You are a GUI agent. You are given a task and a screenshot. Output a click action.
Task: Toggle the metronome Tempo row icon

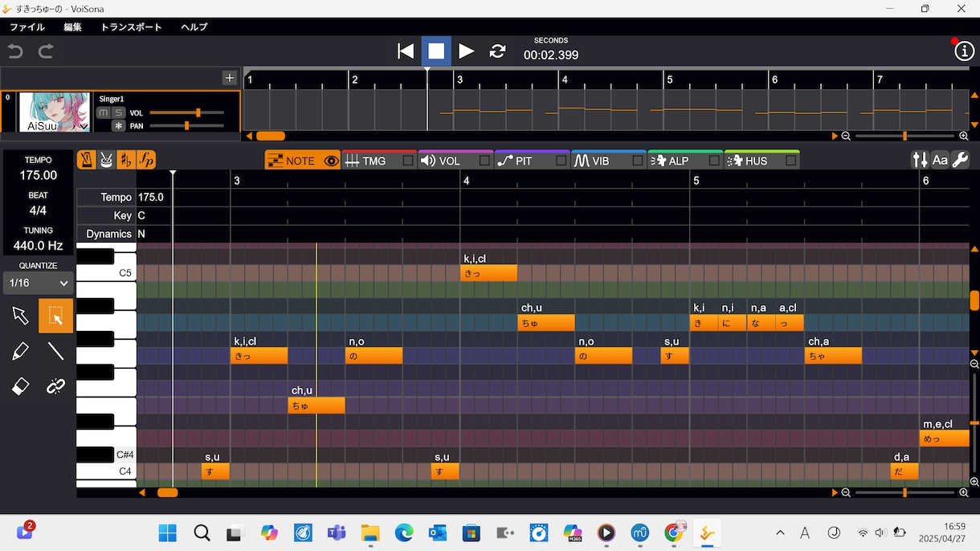pyautogui.click(x=86, y=160)
